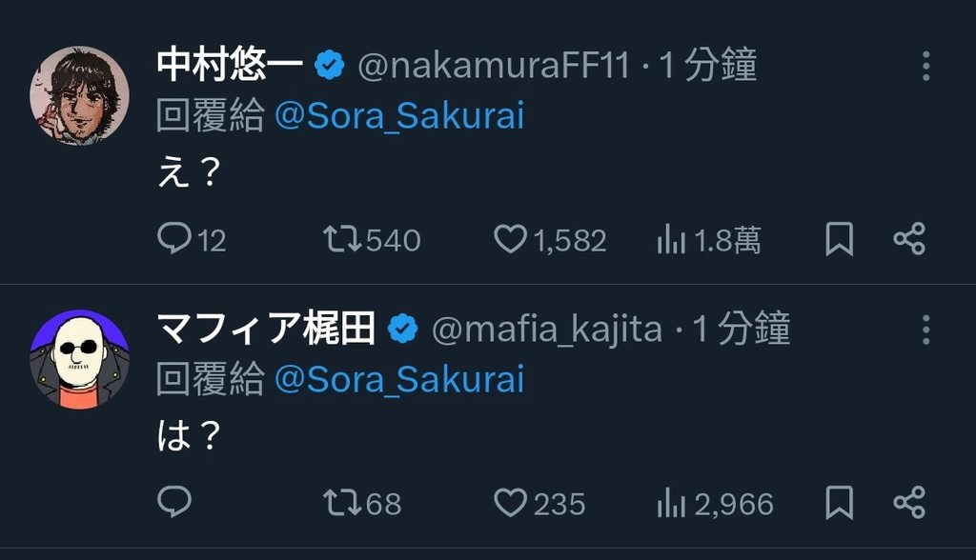Click the retweet icon showing 68
Viewport: 976px width, 560px height.
tap(339, 504)
